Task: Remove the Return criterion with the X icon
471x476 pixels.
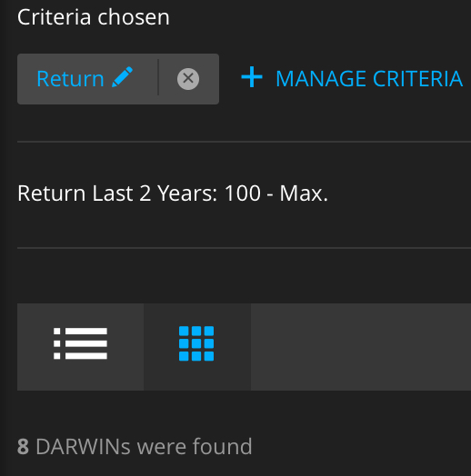Action: [x=188, y=79]
